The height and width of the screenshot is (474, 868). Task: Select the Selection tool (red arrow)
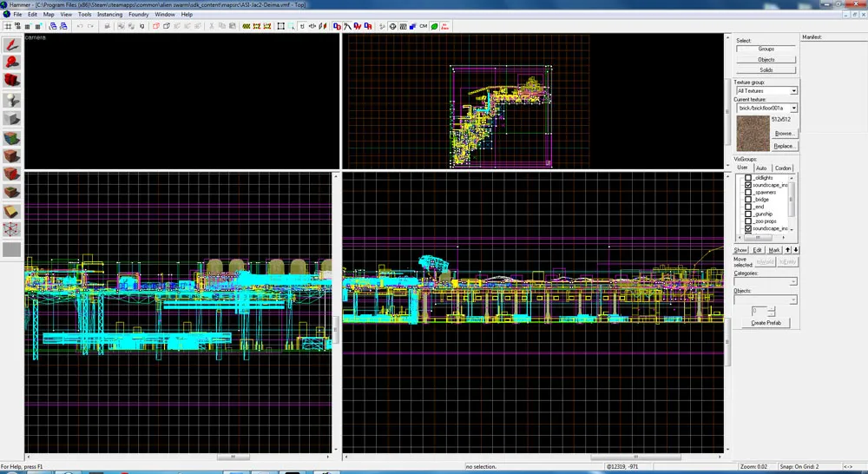[12, 44]
